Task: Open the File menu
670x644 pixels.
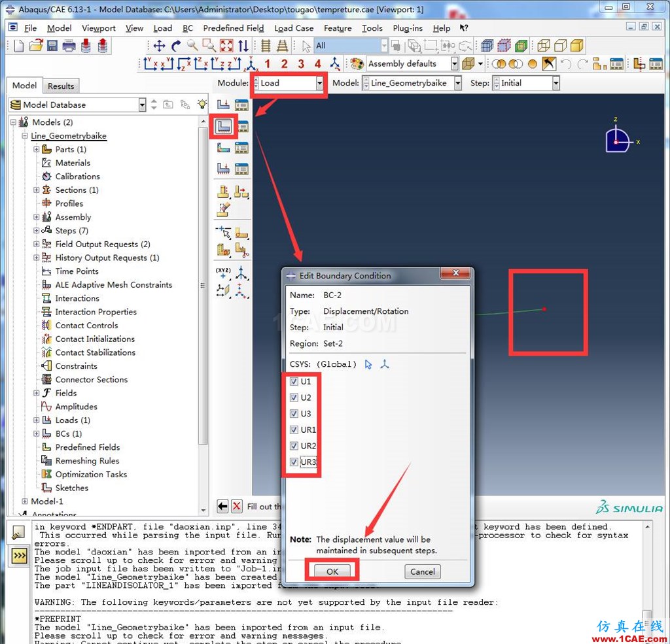Action: (x=30, y=28)
